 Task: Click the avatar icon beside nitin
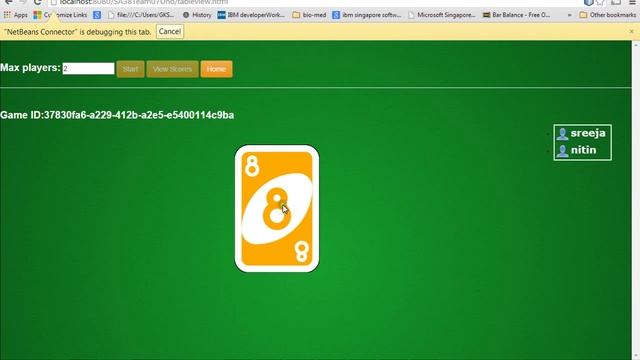pyautogui.click(x=562, y=151)
